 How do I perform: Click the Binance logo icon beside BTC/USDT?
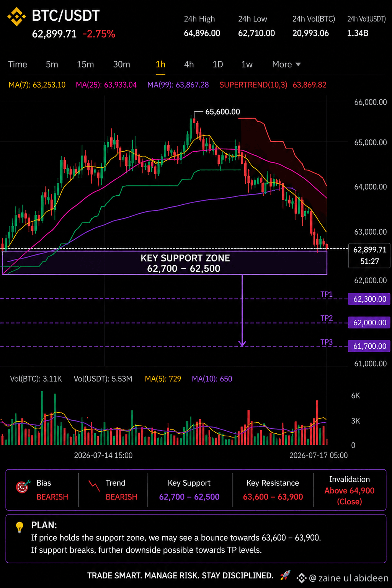pyautogui.click(x=16, y=16)
